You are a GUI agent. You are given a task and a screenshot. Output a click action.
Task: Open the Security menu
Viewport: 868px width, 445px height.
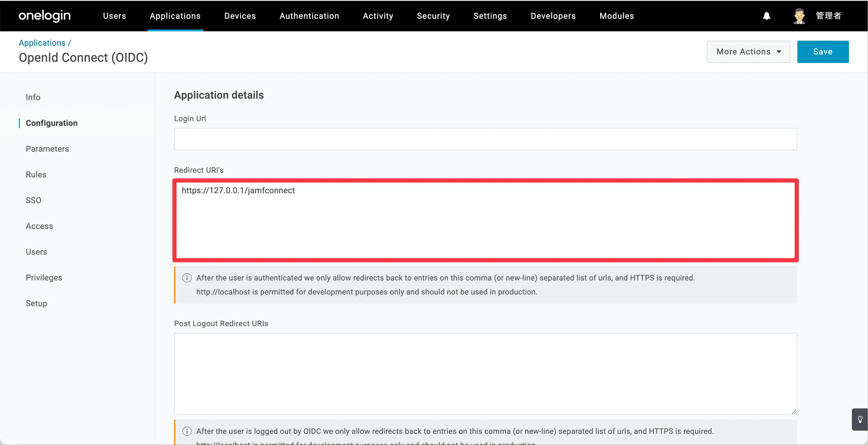[433, 16]
